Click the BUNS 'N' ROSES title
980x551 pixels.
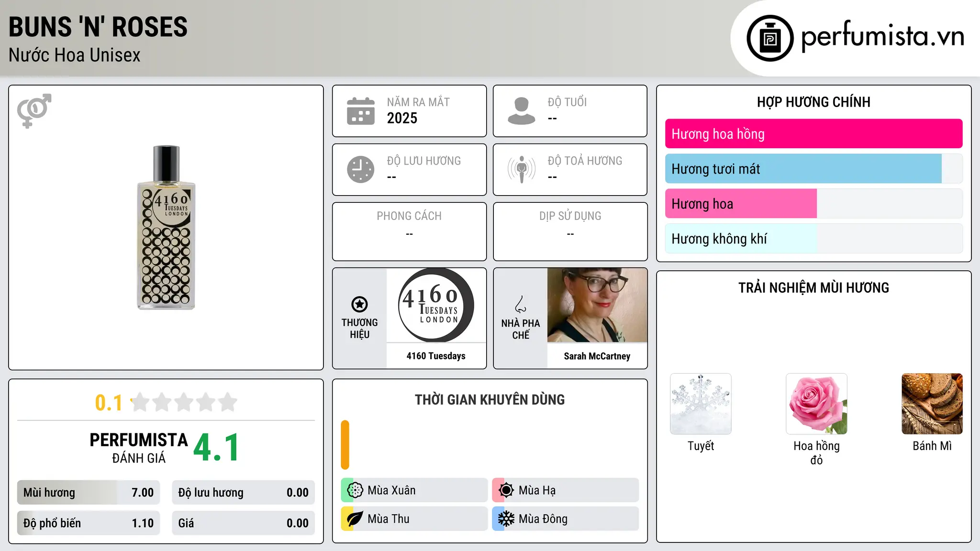pos(98,27)
